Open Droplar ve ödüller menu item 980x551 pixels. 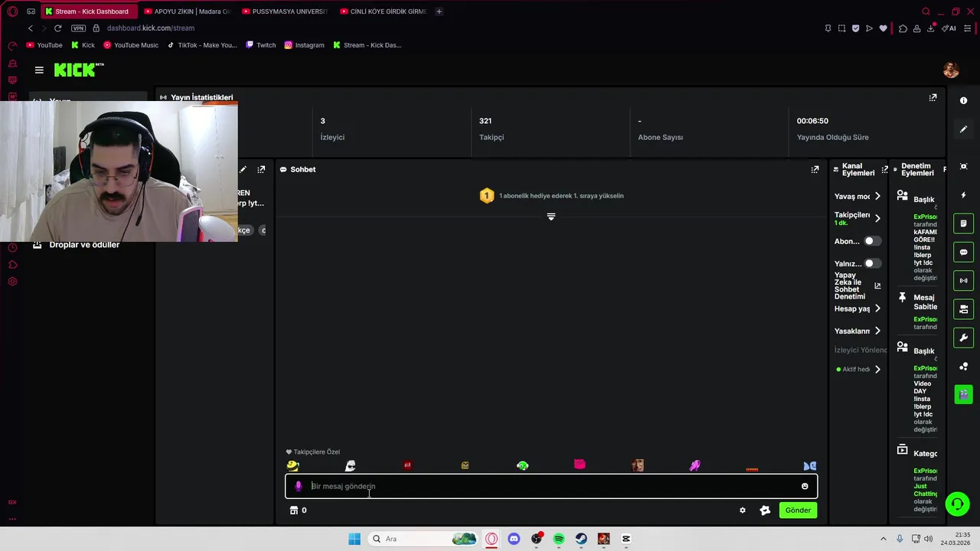coord(77,245)
